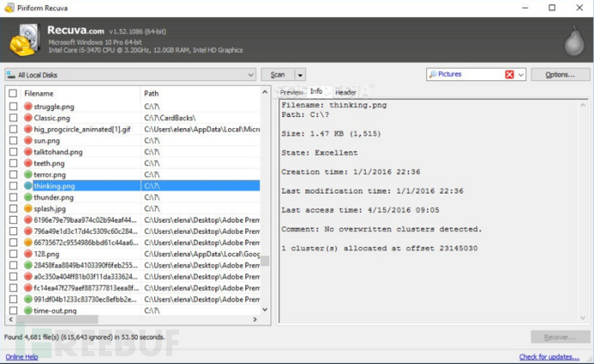Click the info panel scroll-down arrow
The image size is (594, 364).
[583, 318]
